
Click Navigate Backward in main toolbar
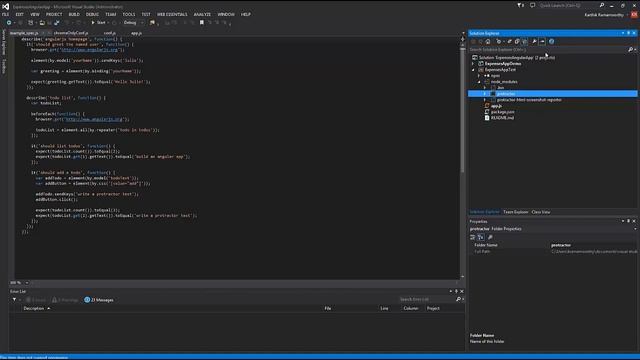pyautogui.click(x=9, y=23)
